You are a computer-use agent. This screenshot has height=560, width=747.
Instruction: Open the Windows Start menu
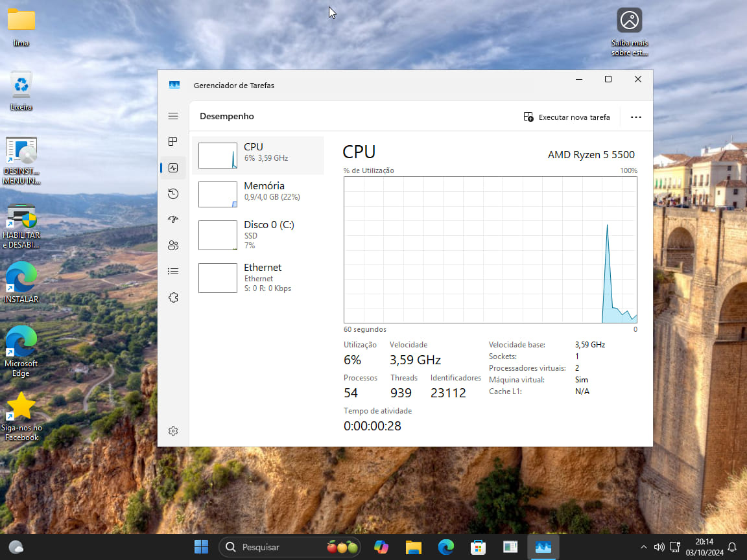pos(201,547)
